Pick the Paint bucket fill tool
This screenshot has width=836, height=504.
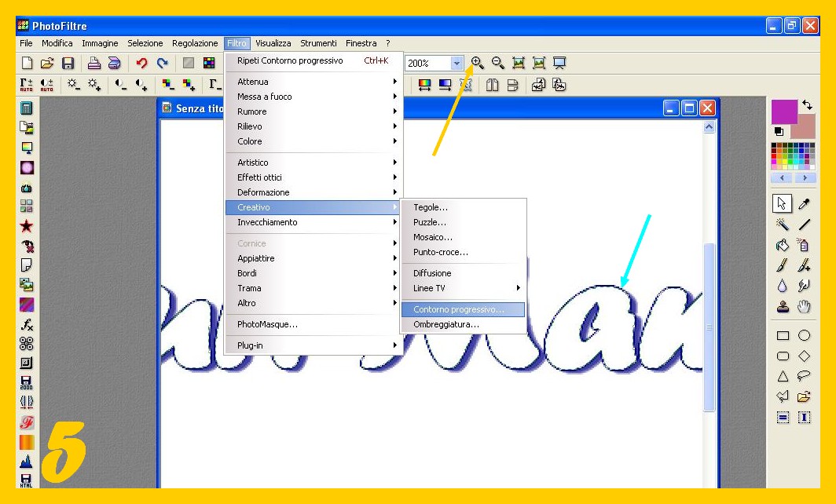point(782,246)
